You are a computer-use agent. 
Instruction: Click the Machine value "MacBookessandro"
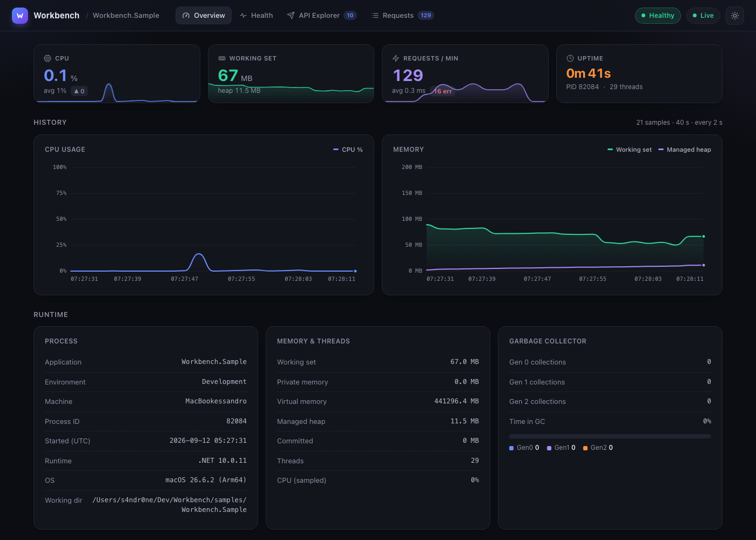tap(216, 401)
